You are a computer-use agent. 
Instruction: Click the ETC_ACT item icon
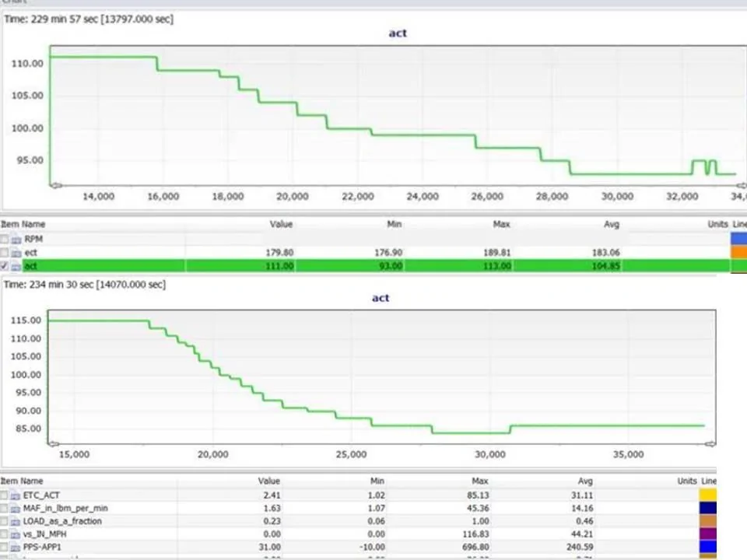pyautogui.click(x=16, y=495)
